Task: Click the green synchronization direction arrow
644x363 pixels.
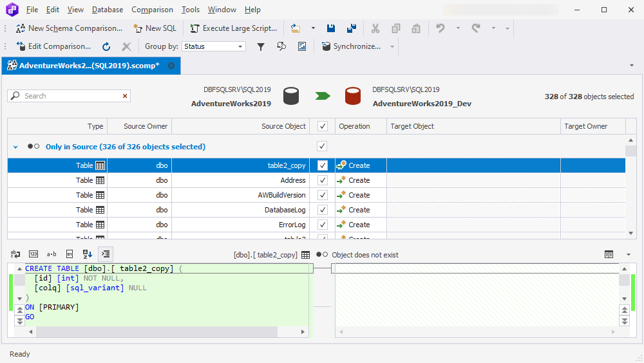Action: pos(323,96)
